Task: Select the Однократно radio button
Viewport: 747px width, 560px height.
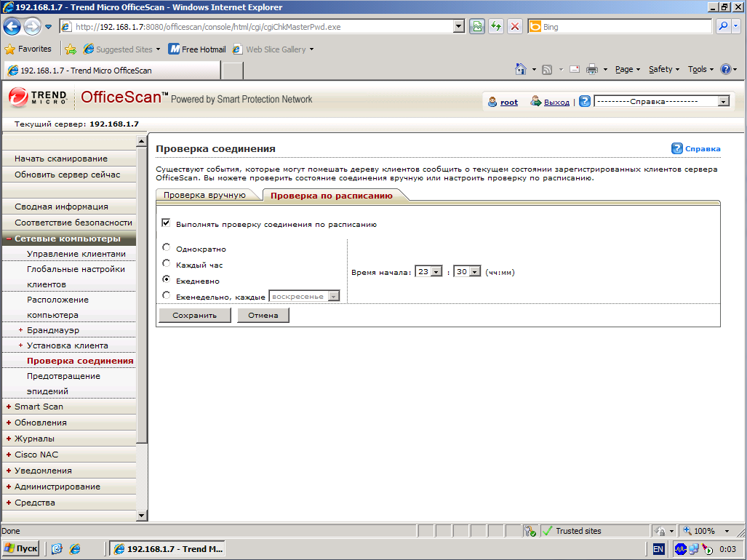Action: pyautogui.click(x=167, y=247)
